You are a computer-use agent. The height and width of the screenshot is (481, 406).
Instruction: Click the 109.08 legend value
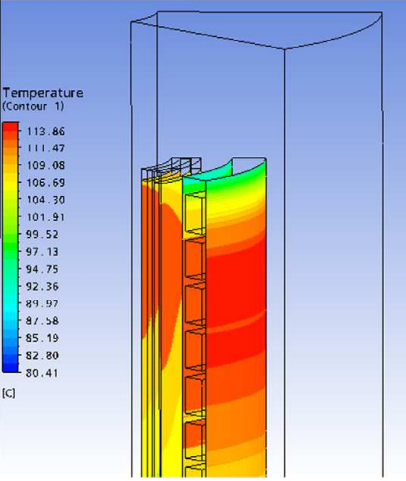46,165
